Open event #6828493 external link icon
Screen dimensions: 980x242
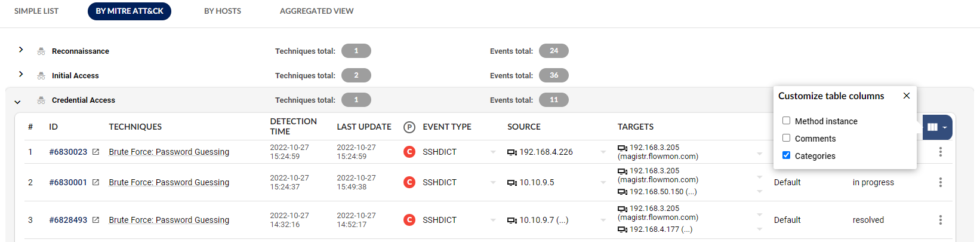(x=95, y=220)
